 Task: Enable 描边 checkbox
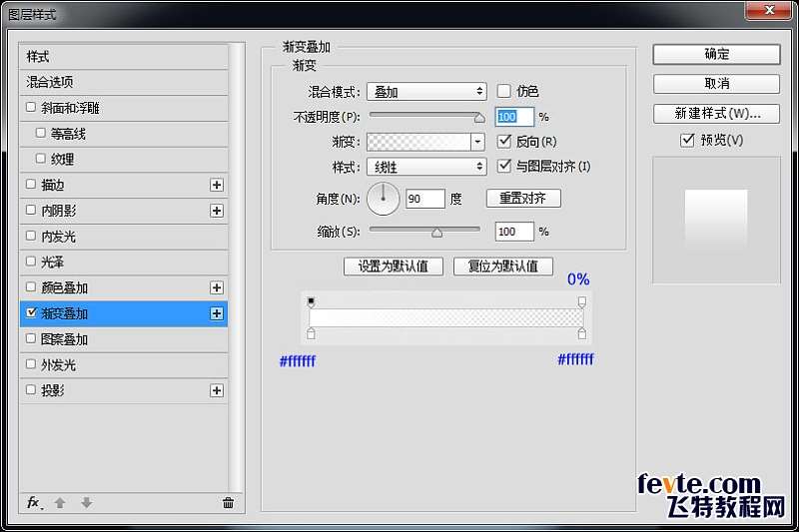[x=31, y=184]
